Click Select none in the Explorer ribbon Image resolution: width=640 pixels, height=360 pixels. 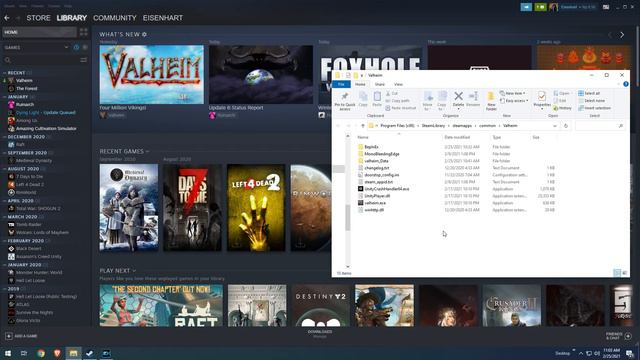(591, 100)
